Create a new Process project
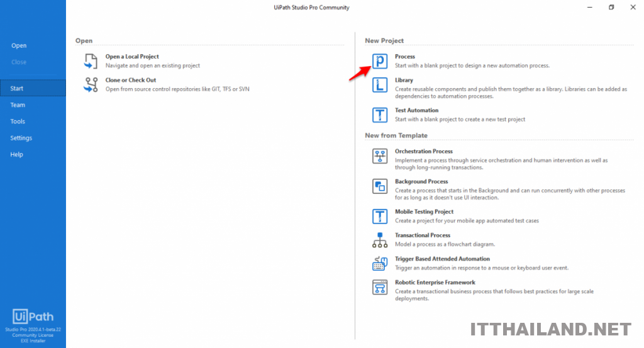Image resolution: width=644 pixels, height=348 pixels. tap(405, 57)
